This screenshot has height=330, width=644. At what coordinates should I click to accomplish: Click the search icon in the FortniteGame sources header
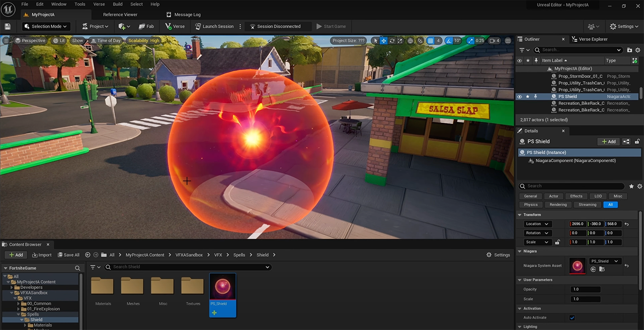pyautogui.click(x=77, y=268)
